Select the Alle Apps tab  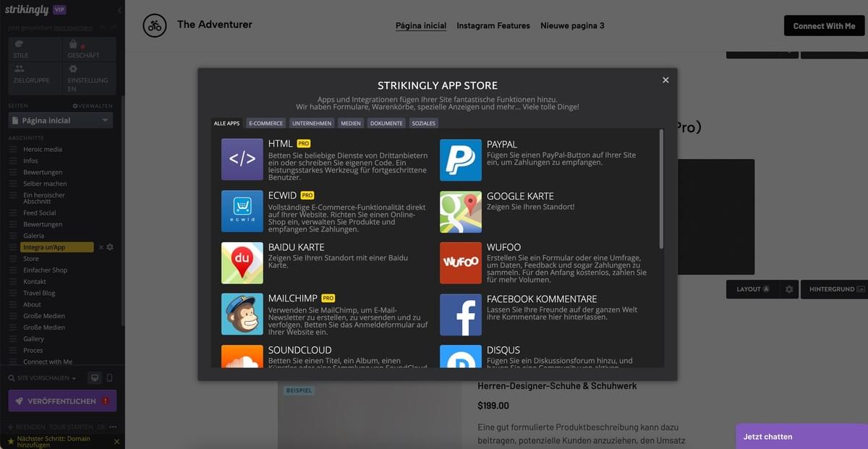pyautogui.click(x=226, y=124)
